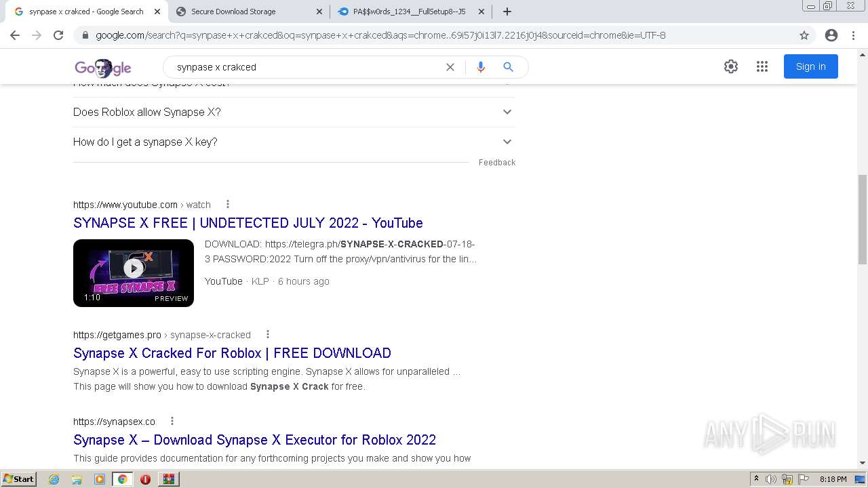Expand 'How do I get a synapse X key?'
Screen dimensions: 868x488
click(294, 142)
